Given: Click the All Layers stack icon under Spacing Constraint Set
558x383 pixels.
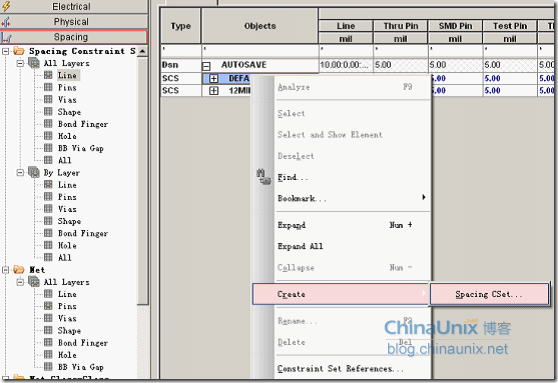Looking at the screenshot, I should pos(34,63).
